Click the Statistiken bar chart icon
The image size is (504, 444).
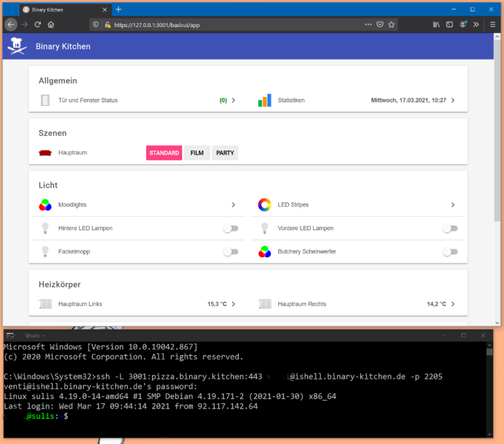266,100
